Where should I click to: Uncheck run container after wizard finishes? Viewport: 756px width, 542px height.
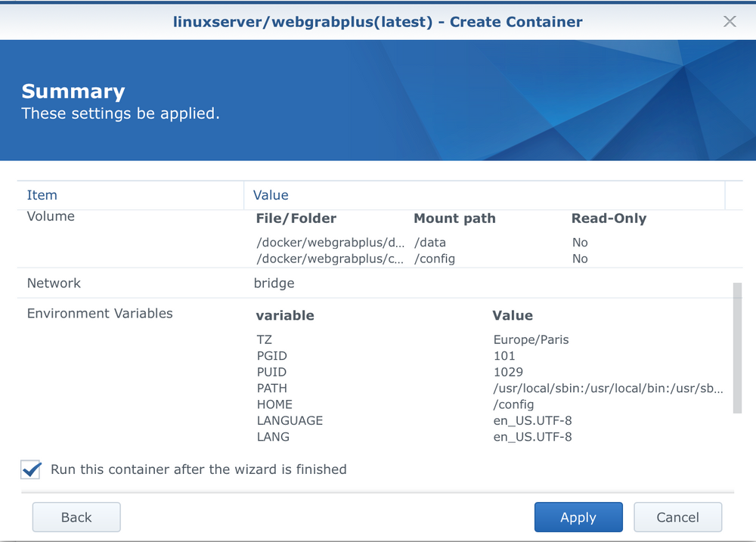30,470
